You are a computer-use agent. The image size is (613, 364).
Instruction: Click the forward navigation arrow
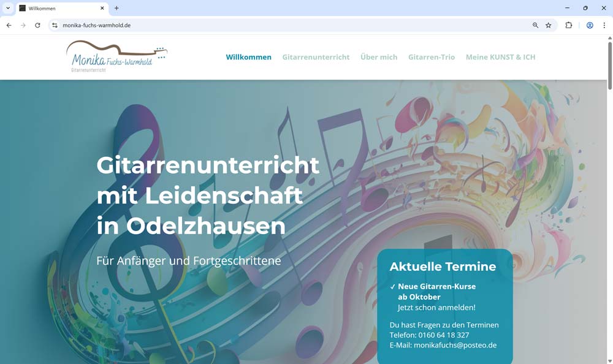[23, 25]
